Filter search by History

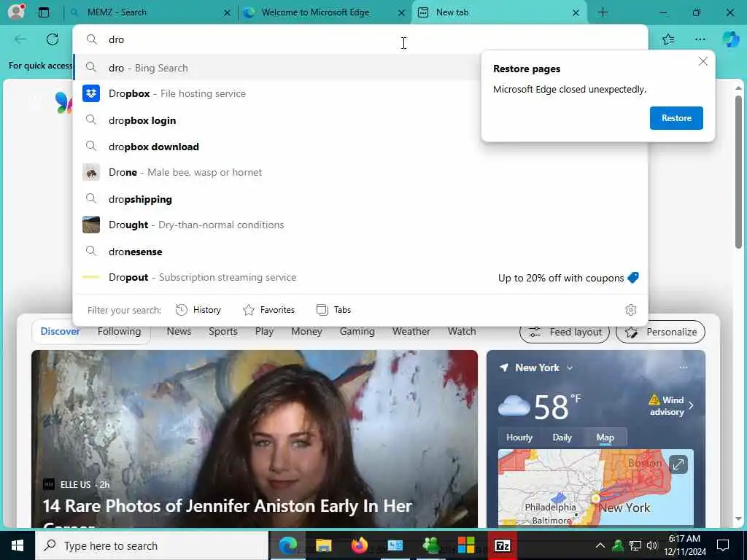pos(198,310)
